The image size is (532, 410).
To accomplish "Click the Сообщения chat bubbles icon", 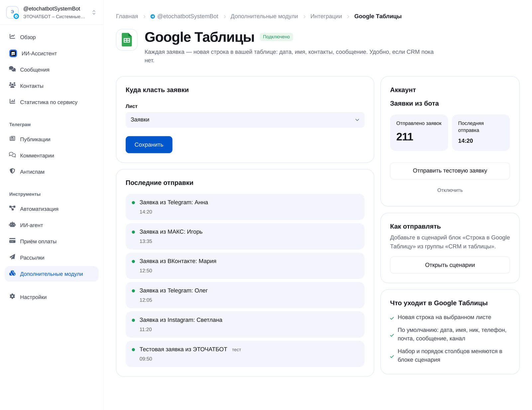I will click(12, 69).
